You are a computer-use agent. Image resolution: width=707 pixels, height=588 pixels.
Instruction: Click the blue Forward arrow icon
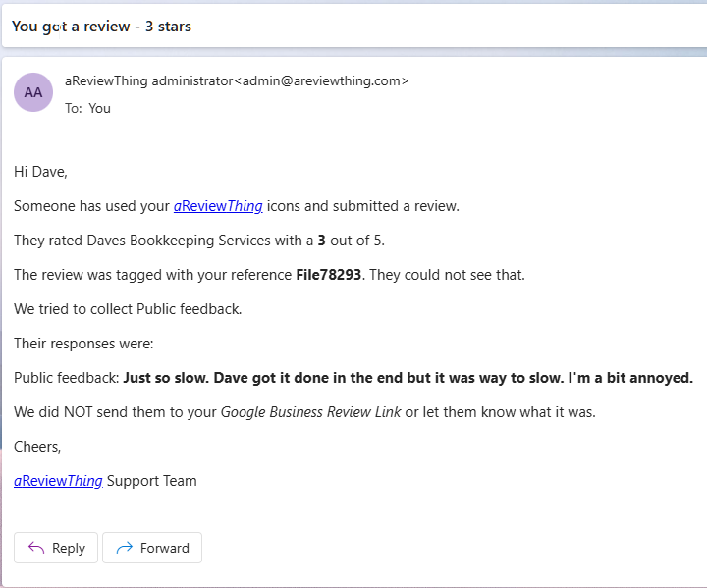tap(124, 548)
